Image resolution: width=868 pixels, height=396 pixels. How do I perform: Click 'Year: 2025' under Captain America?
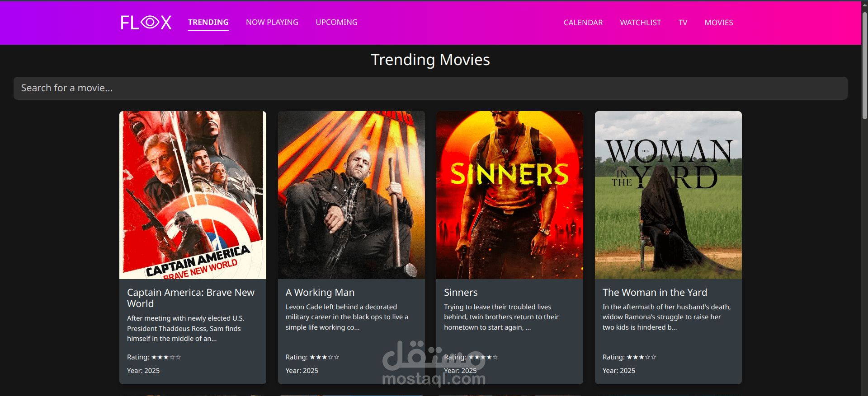tap(143, 371)
